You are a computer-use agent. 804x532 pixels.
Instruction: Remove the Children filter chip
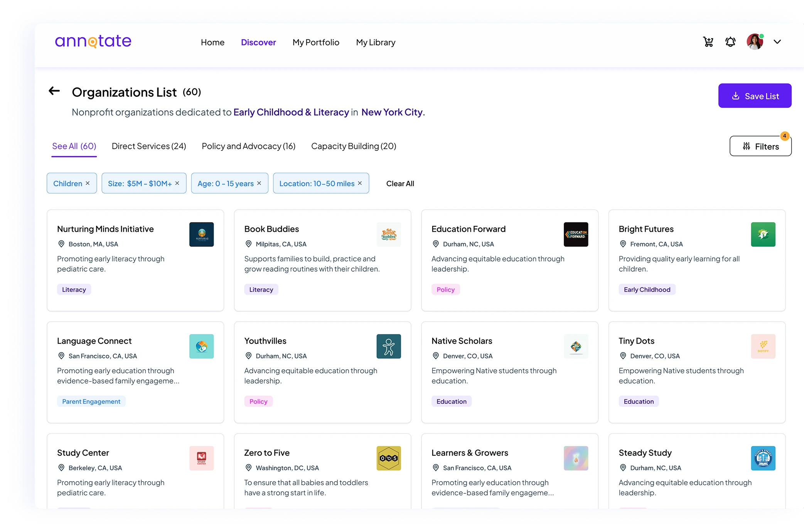point(88,183)
